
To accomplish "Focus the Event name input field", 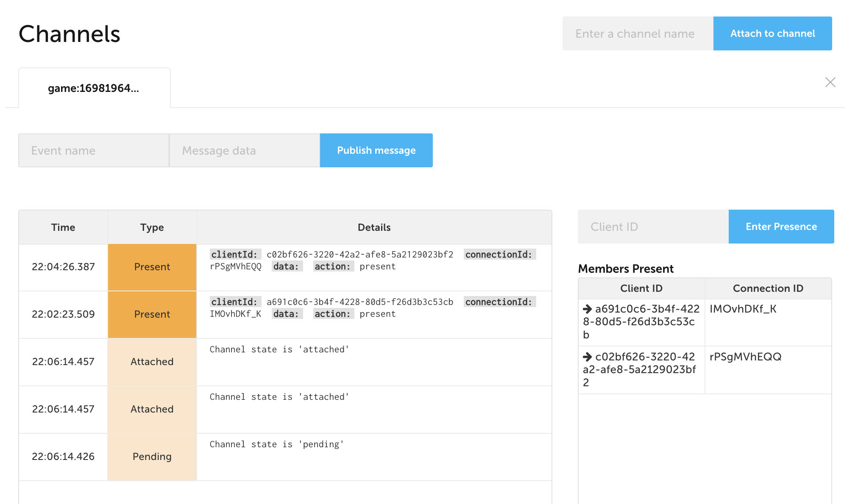I will (x=94, y=150).
